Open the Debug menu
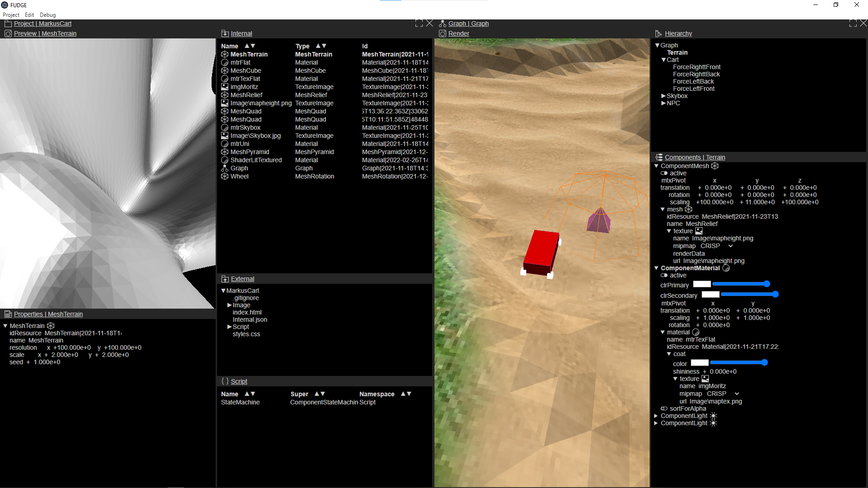The height and width of the screenshot is (488, 868). pos(47,15)
